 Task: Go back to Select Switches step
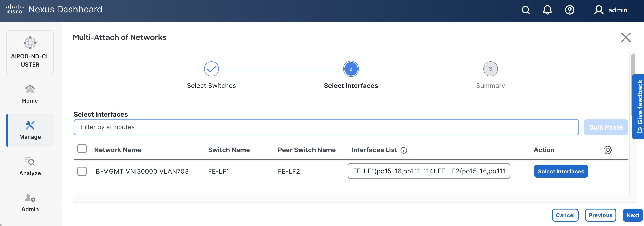(211, 69)
